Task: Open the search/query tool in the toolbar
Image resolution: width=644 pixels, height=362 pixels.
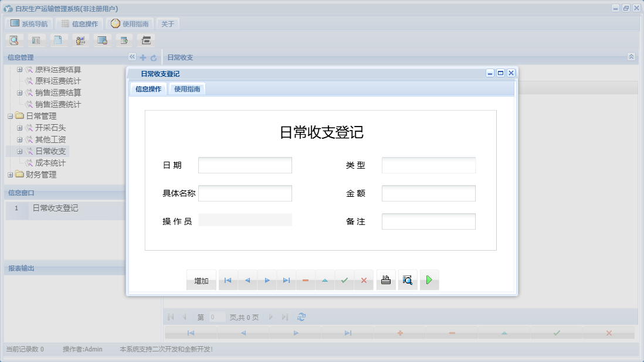Action: click(x=13, y=40)
